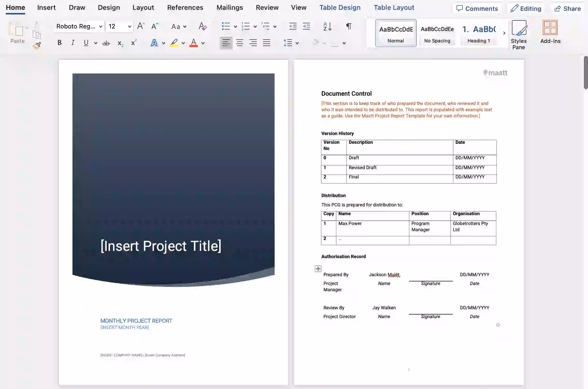Viewport: 588px width, 389px height.
Task: Apply red font color
Action: pyautogui.click(x=194, y=43)
